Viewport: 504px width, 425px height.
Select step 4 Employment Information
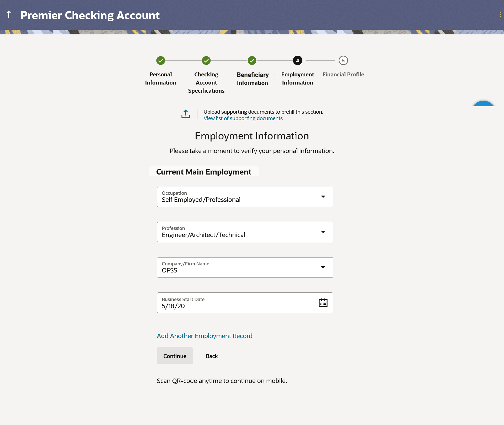[x=298, y=61]
